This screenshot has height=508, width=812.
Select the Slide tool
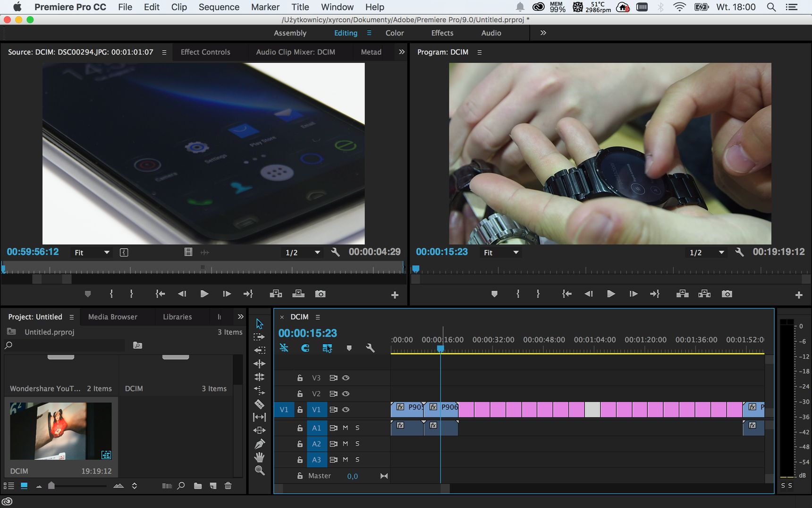[x=259, y=430]
